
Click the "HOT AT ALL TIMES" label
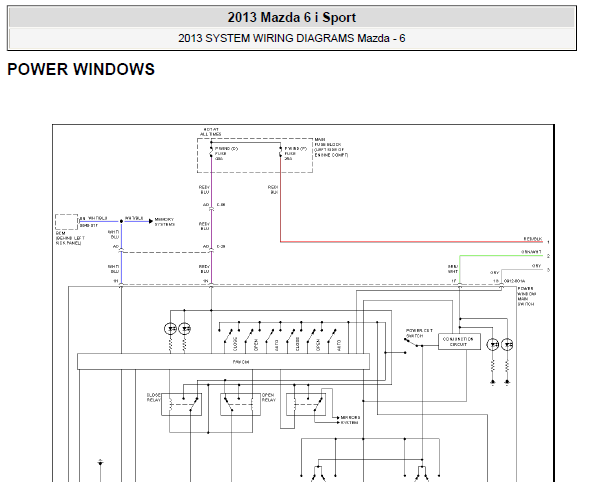[x=211, y=132]
